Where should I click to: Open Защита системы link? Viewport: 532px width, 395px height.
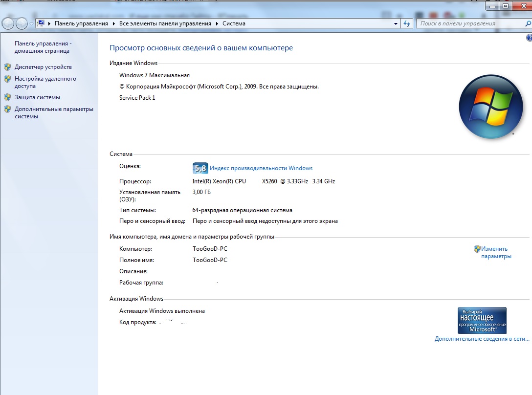(x=37, y=97)
